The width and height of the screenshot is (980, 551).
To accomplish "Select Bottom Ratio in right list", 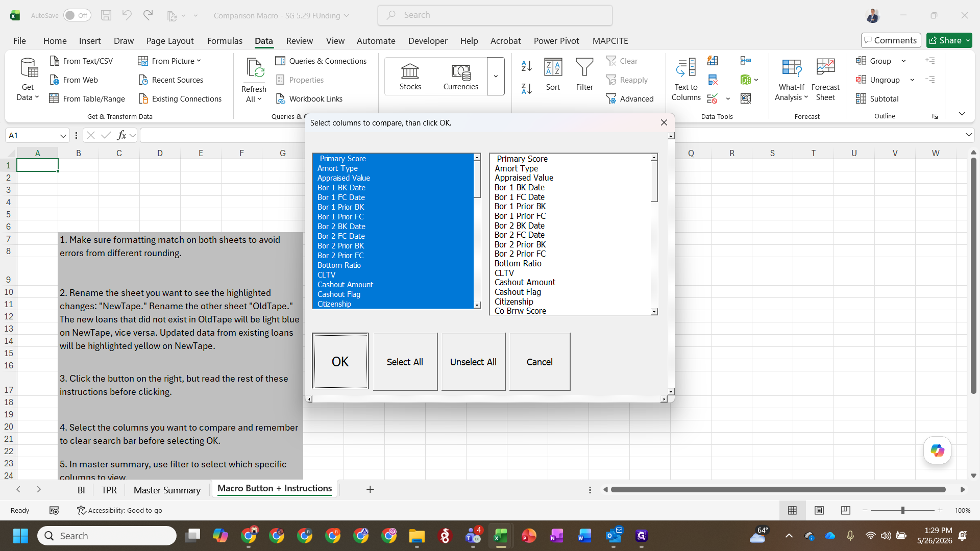I will 570,263.
